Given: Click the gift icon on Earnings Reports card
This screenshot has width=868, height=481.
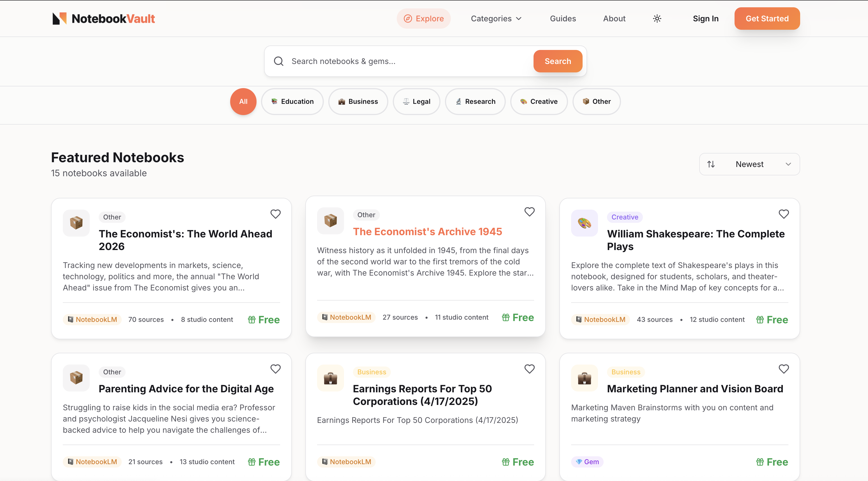Looking at the screenshot, I should [505, 462].
